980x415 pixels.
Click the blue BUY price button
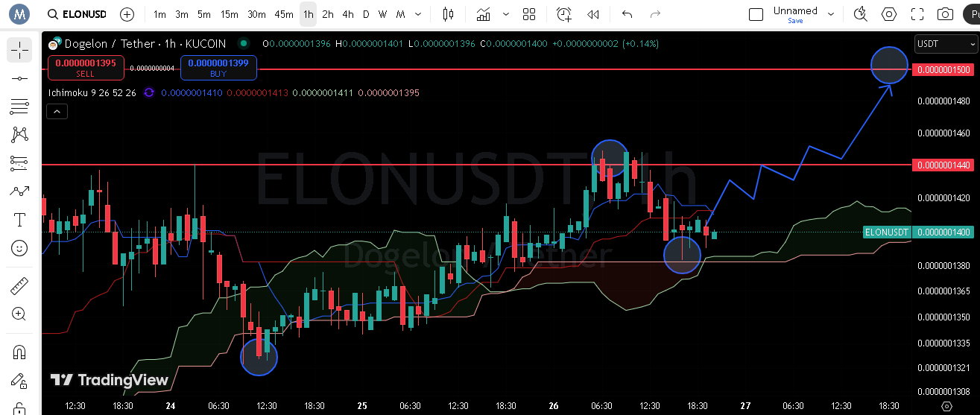(218, 68)
